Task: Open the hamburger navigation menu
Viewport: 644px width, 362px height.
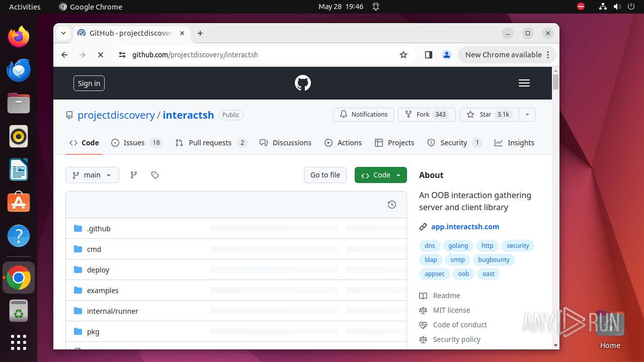Action: pyautogui.click(x=524, y=83)
